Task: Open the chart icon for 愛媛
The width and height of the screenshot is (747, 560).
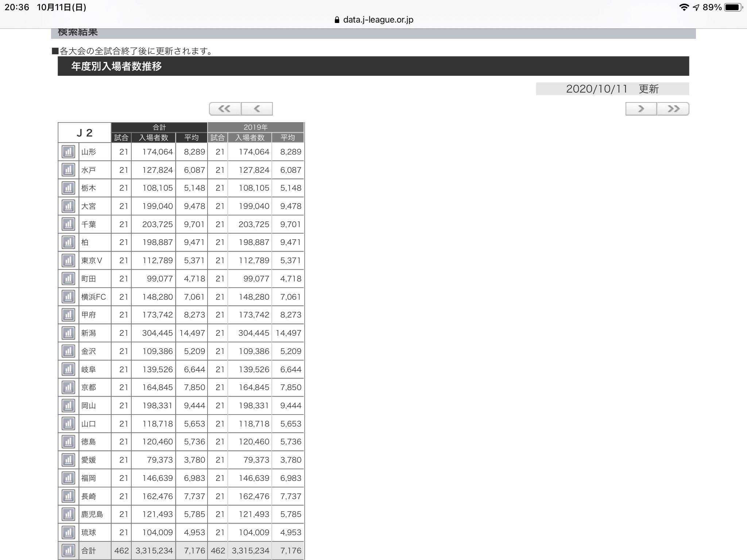Action: click(68, 460)
